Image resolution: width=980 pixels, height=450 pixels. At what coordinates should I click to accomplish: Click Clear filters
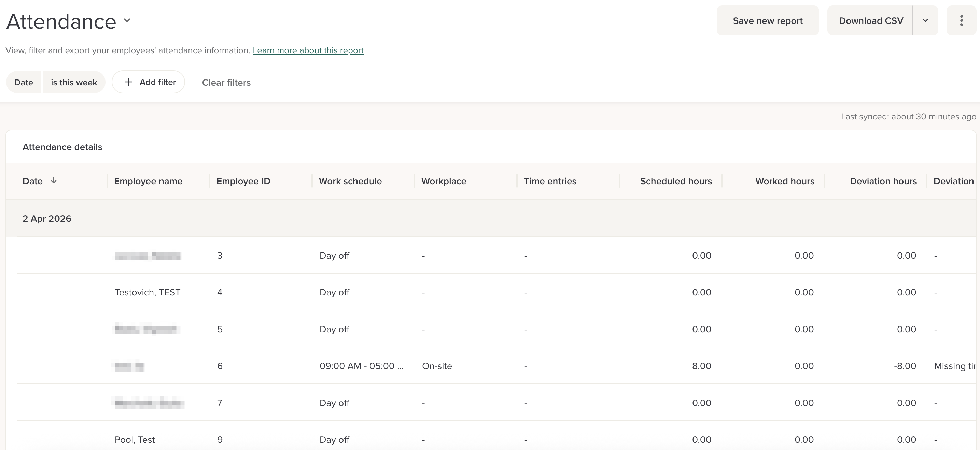pyautogui.click(x=226, y=83)
